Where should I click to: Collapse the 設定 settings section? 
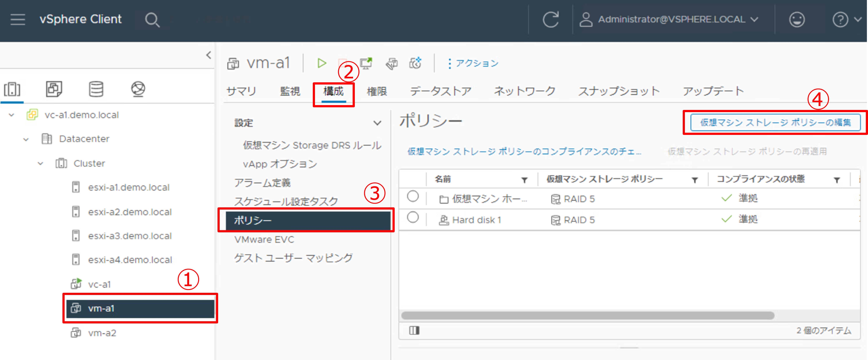tap(377, 123)
